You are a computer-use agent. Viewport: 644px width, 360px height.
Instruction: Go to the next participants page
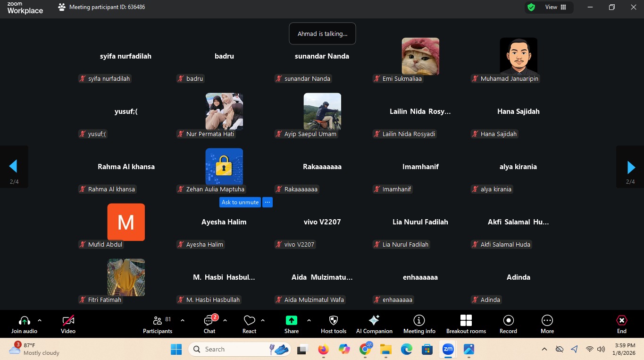(631, 167)
